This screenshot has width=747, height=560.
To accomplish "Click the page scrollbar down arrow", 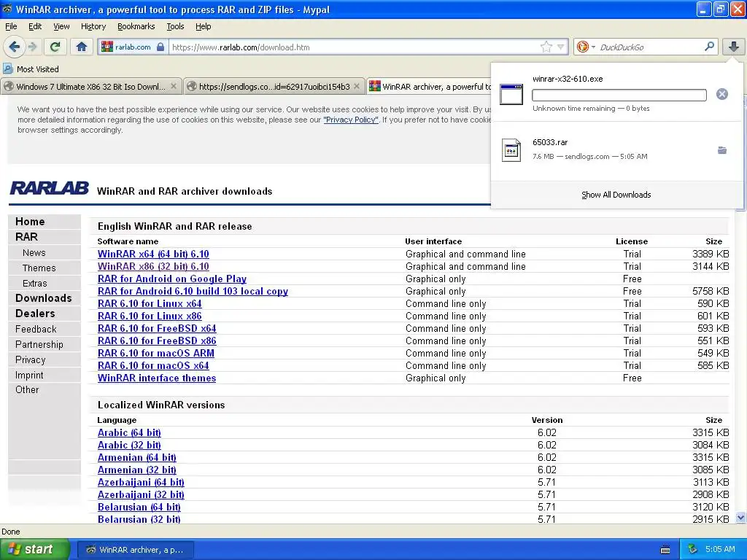I will point(741,518).
